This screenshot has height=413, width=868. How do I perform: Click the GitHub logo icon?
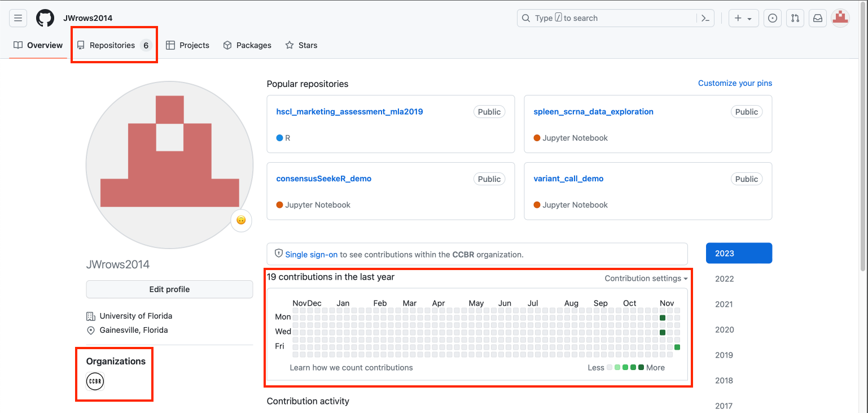click(x=45, y=18)
